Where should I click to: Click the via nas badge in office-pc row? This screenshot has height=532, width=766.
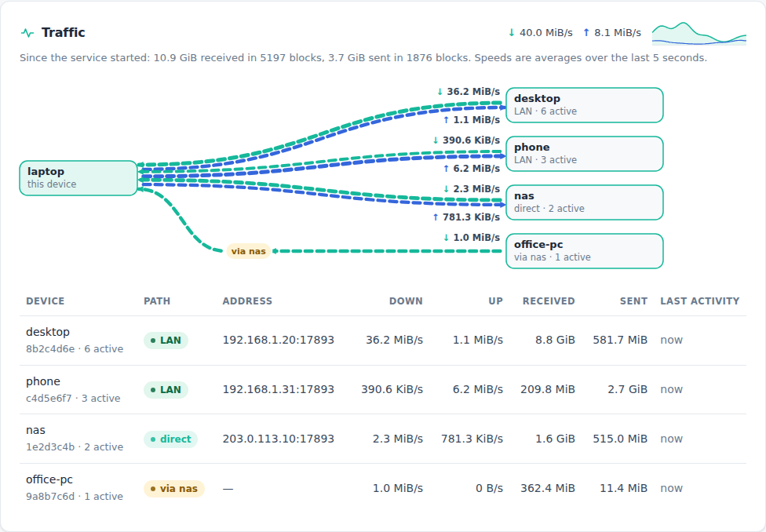[x=174, y=489]
